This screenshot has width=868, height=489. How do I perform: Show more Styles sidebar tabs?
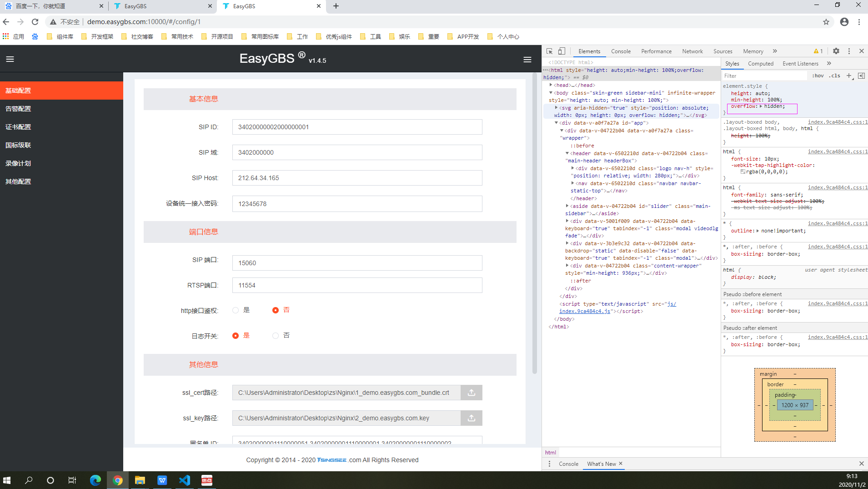coord(829,63)
